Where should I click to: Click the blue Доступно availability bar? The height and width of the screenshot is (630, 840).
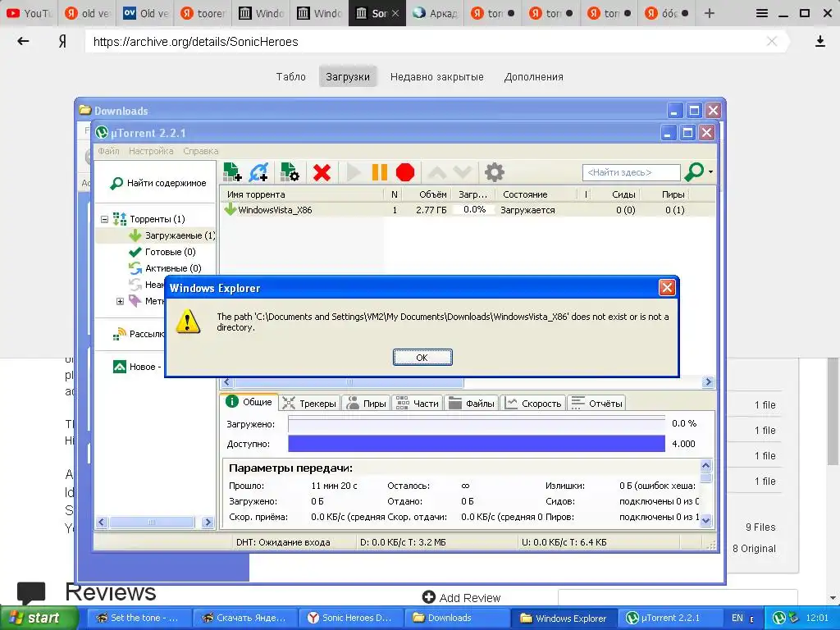[x=477, y=444]
